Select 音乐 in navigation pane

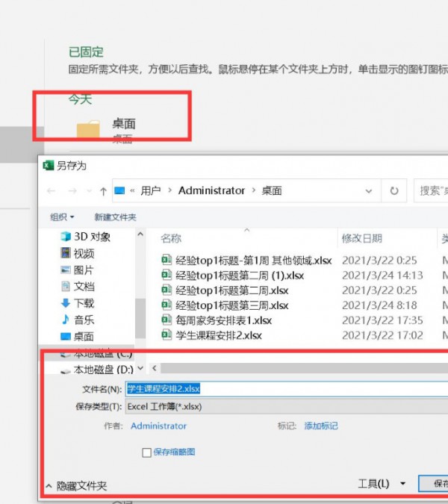[78, 320]
